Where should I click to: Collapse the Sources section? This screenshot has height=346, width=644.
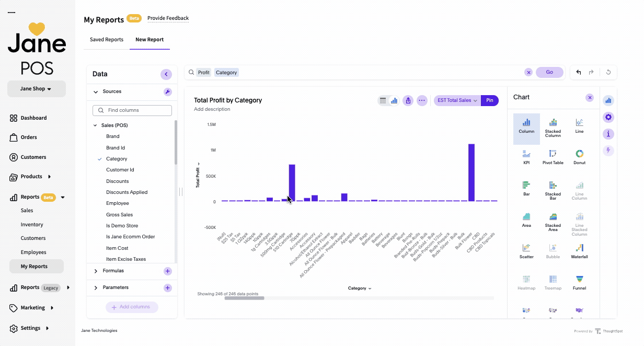(x=96, y=91)
